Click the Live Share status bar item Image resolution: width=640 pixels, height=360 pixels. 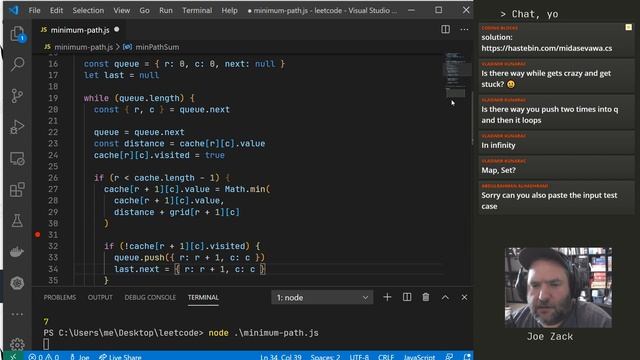tap(120, 357)
